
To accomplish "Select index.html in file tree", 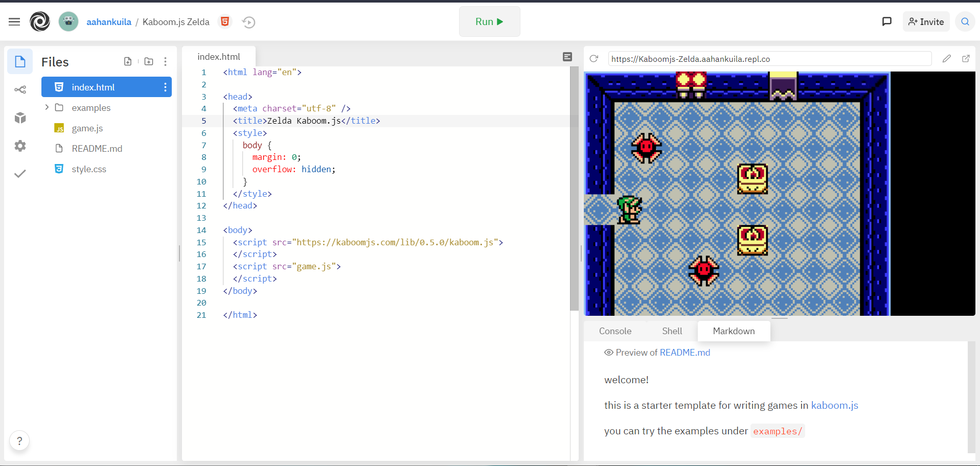I will click(106, 87).
